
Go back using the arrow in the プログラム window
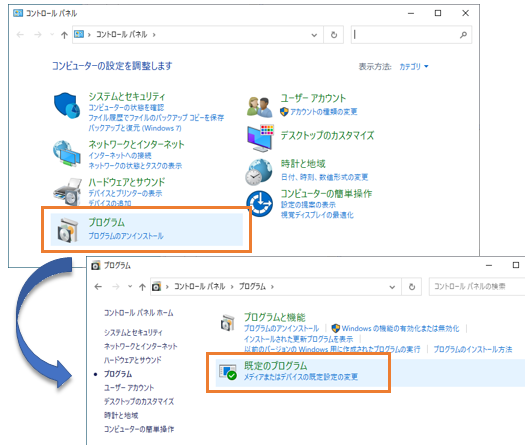(x=98, y=287)
